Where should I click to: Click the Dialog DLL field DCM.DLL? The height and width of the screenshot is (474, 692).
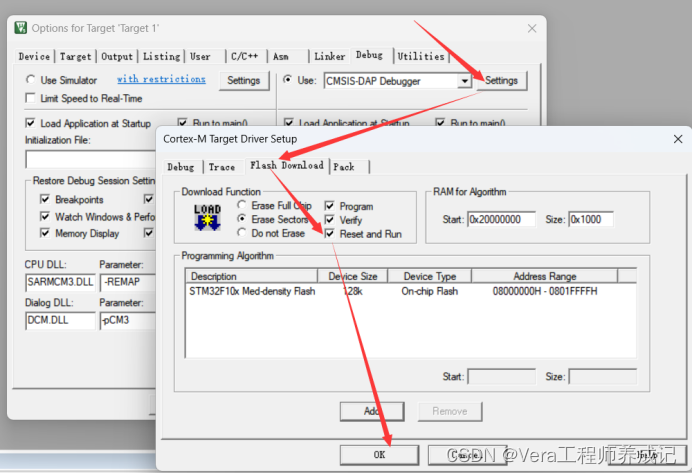pyautogui.click(x=60, y=320)
